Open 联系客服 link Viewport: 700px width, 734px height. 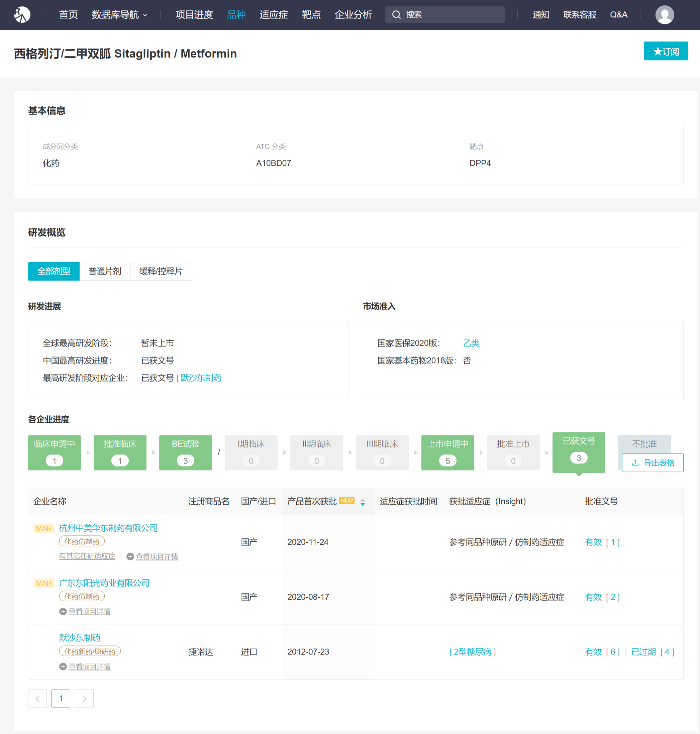(580, 15)
